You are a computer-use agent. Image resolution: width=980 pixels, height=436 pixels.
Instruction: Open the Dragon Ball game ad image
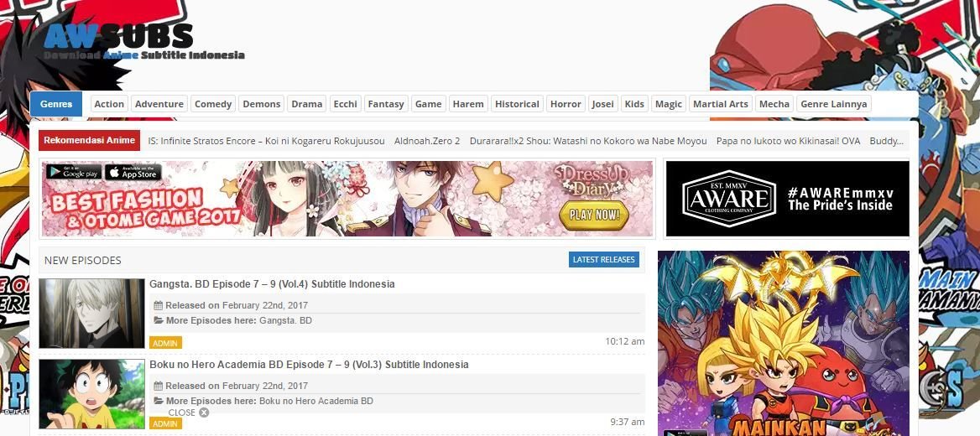click(x=784, y=344)
